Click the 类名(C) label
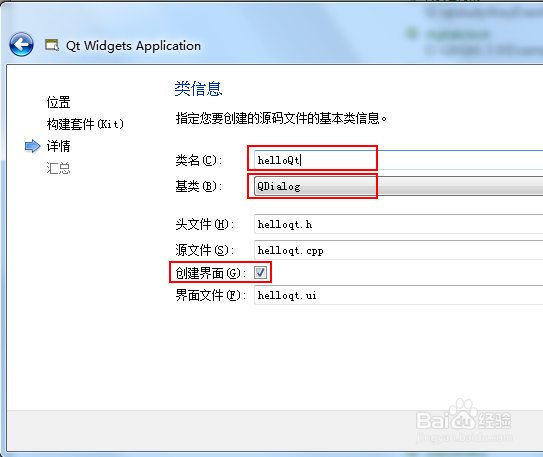This screenshot has height=457, width=543. point(198,160)
